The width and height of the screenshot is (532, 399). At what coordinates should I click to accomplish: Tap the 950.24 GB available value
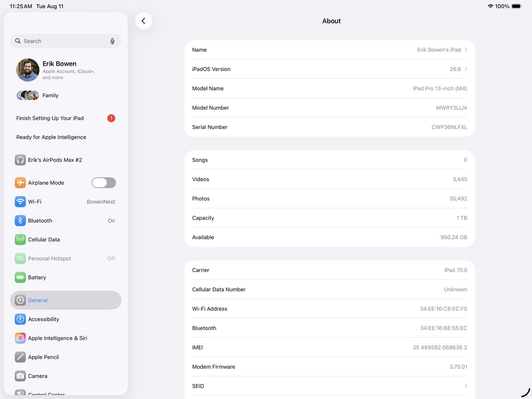pyautogui.click(x=454, y=237)
